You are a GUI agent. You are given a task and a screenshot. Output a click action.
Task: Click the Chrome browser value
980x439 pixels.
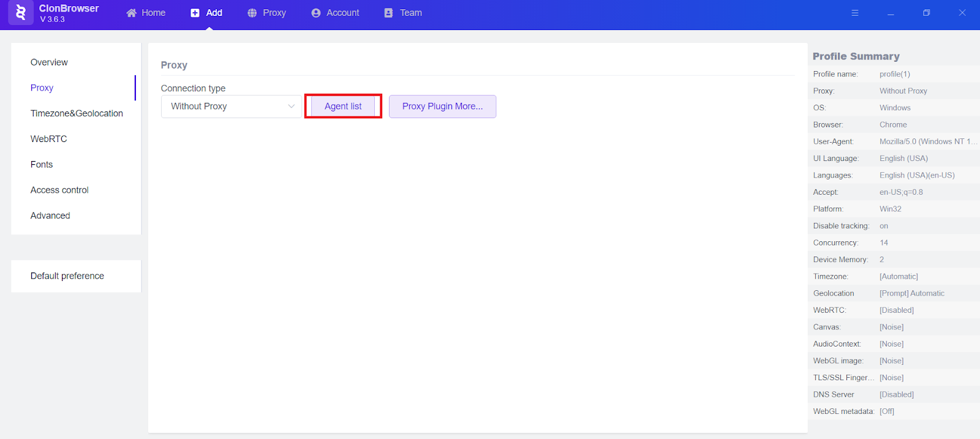click(893, 125)
